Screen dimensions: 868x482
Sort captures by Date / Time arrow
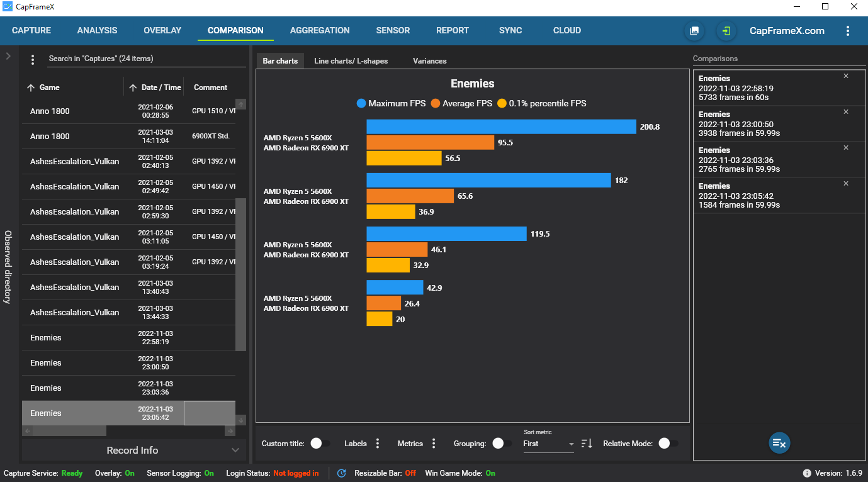[x=133, y=87]
